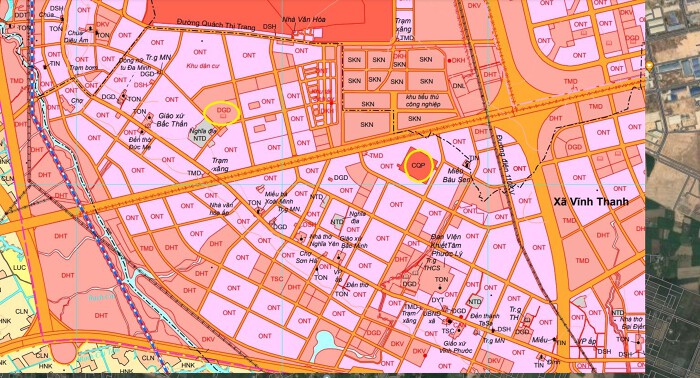The width and height of the screenshot is (700, 378).
Task: Click the yellow-circled DGD parcel
Action: [222, 113]
